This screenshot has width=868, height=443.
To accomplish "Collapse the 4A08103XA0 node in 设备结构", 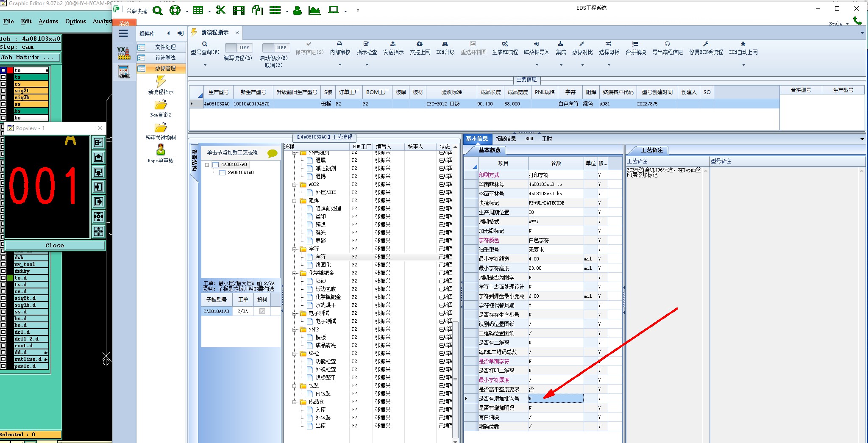I will (207, 165).
